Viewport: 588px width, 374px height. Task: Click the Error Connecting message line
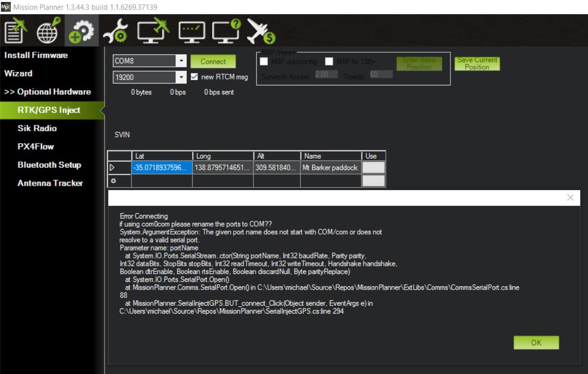coord(143,216)
